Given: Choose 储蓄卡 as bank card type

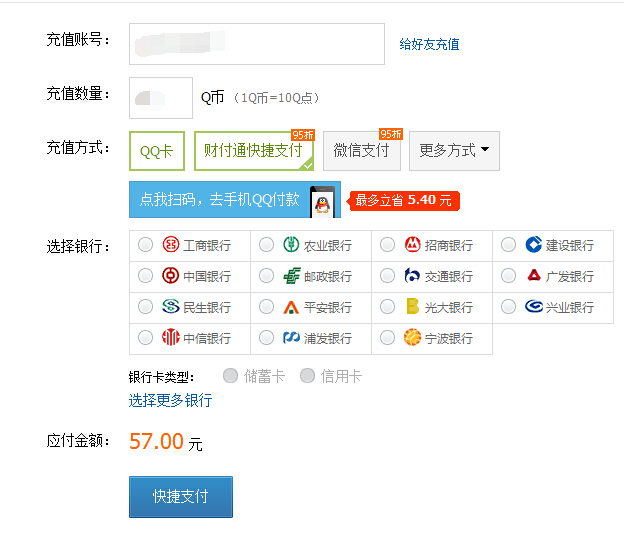Looking at the screenshot, I should coord(230,375).
